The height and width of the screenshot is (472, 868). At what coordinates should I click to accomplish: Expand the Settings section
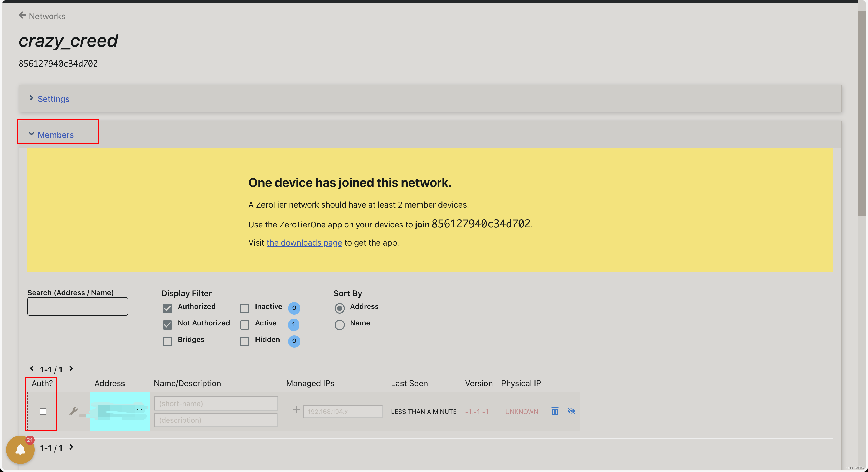[53, 99]
